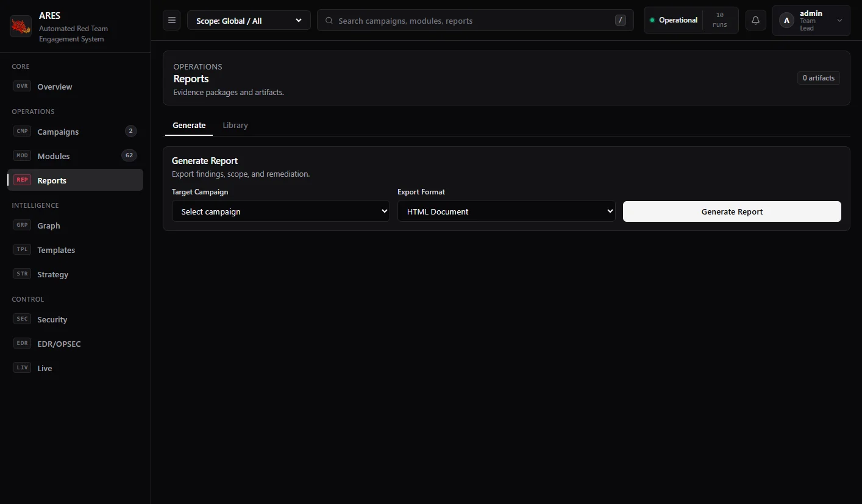The width and height of the screenshot is (862, 504).
Task: Click the Campaigns count badge 2
Action: click(130, 131)
